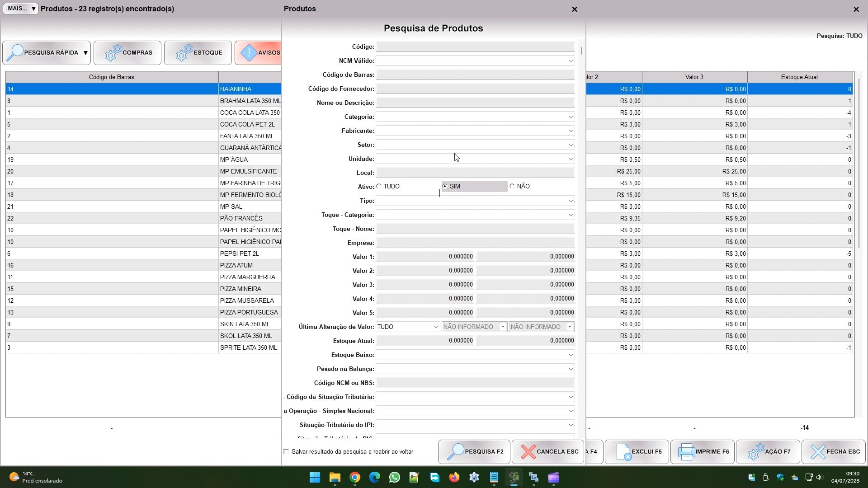
Task: Open the Compras toolbar button
Action: click(x=127, y=53)
